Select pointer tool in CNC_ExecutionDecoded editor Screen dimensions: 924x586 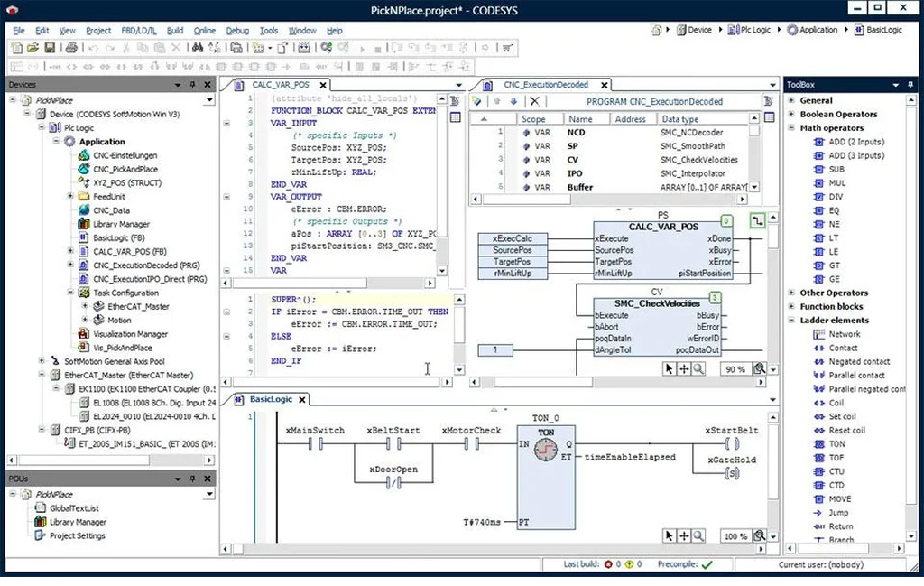click(669, 368)
